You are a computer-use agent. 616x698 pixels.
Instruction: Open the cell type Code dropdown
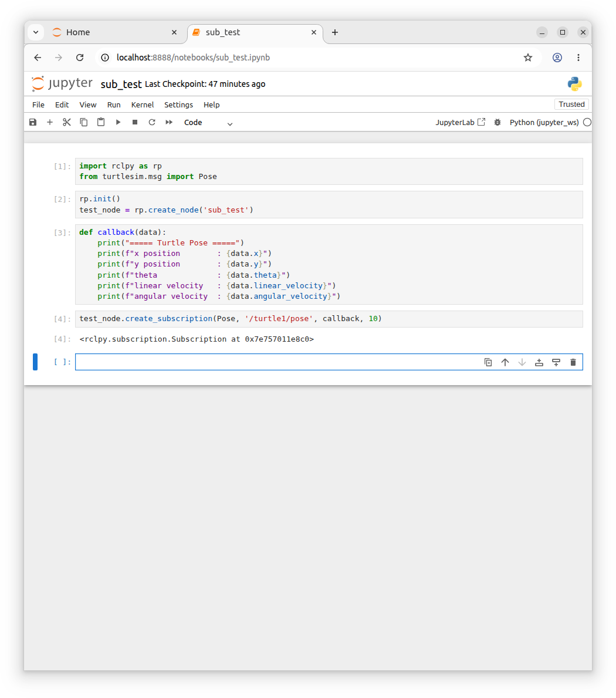point(208,123)
